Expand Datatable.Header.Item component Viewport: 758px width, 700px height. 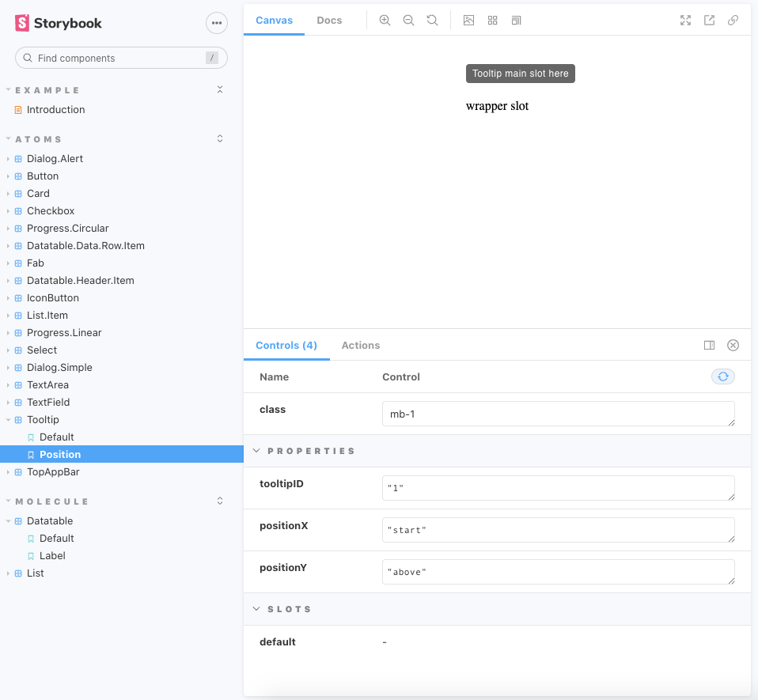[x=80, y=280]
